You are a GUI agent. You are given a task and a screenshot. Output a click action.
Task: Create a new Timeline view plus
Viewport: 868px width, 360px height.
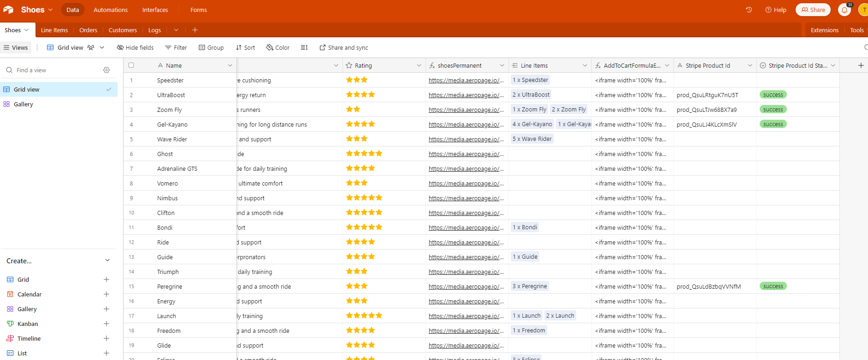click(x=106, y=338)
